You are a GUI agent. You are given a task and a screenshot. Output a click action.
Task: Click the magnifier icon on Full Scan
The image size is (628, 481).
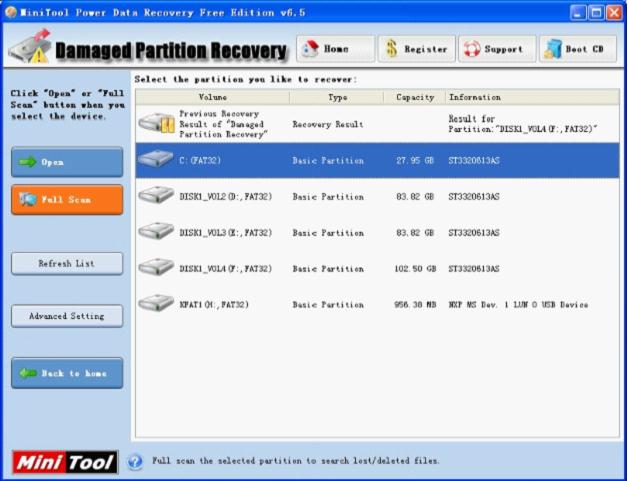28,199
